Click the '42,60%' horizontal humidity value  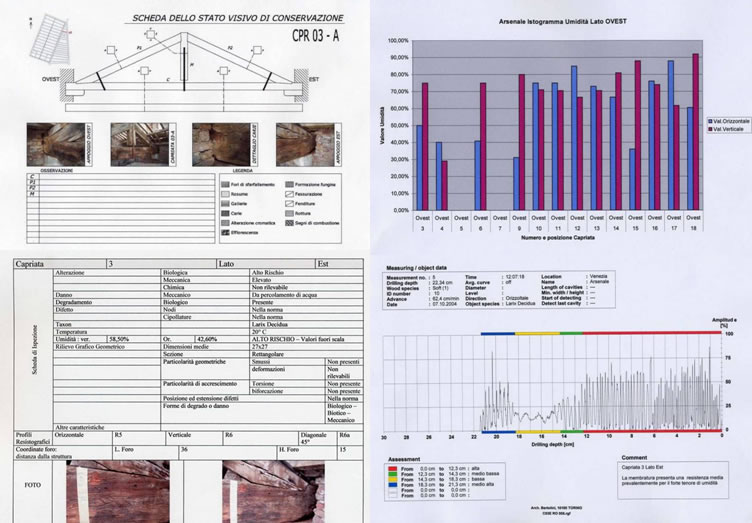click(x=207, y=339)
